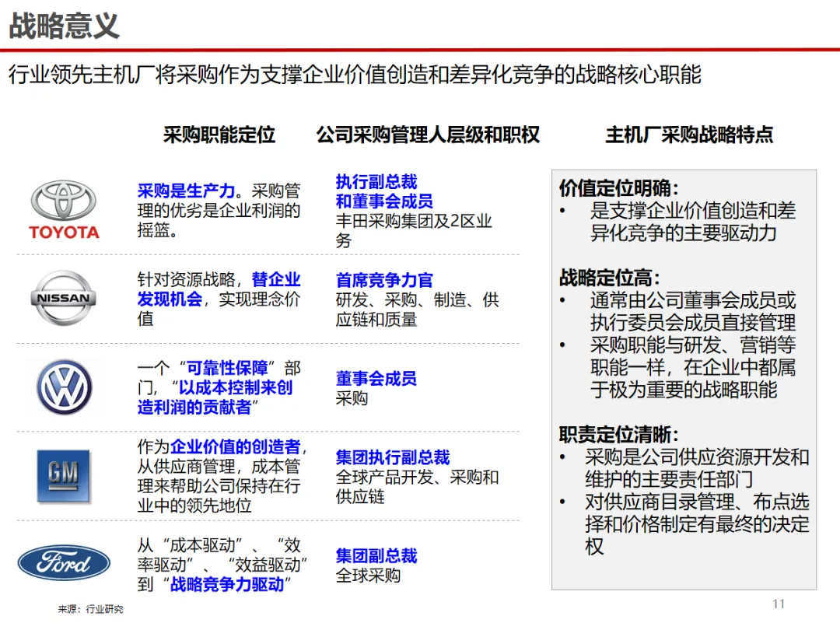Click the header 公司采购管理人层级和职权
The height and width of the screenshot is (630, 840).
click(x=428, y=135)
